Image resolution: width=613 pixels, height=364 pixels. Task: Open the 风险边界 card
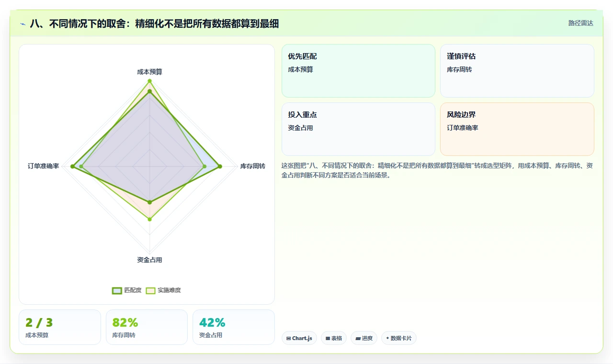click(x=517, y=129)
